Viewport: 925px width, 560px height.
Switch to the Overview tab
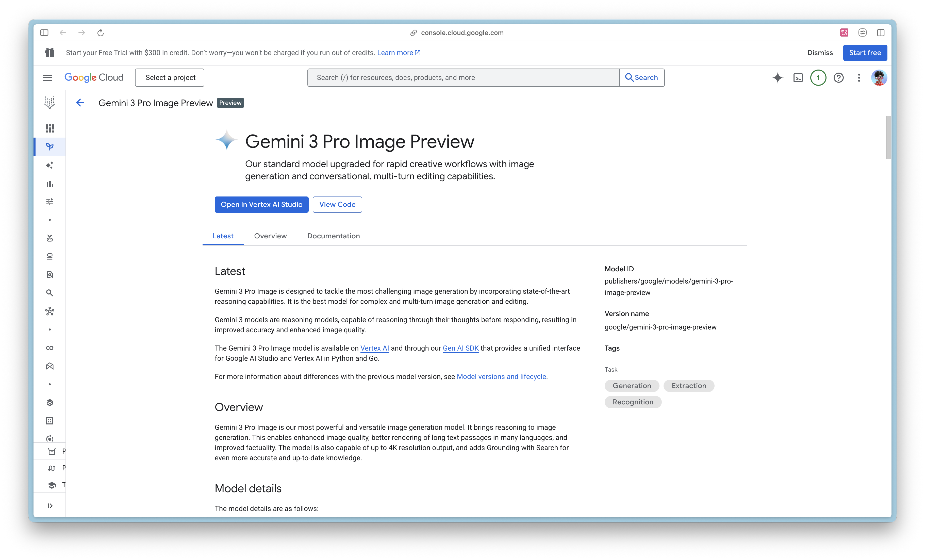(270, 236)
